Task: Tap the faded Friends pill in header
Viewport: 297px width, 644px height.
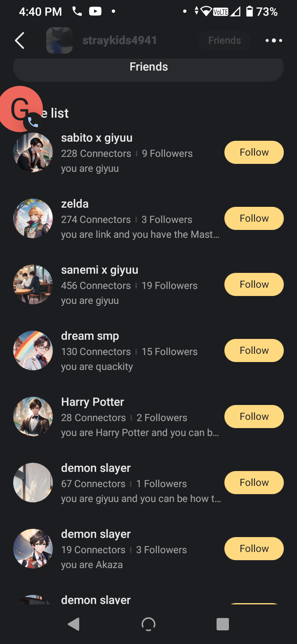Action: point(224,40)
